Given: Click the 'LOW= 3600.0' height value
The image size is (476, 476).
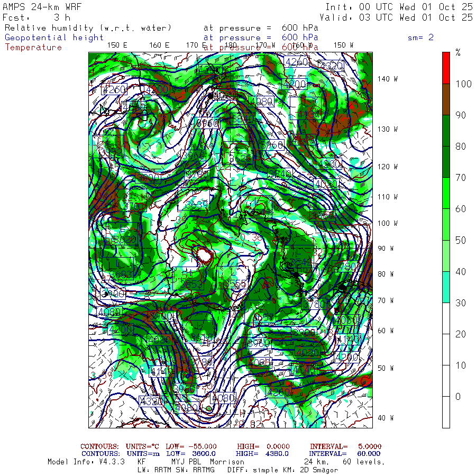Looking at the screenshot, I should 191,454.
